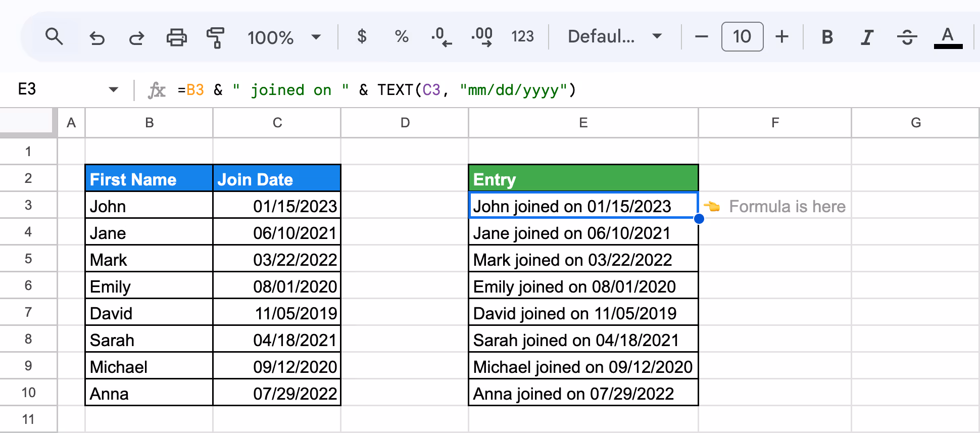This screenshot has width=980, height=433.
Task: Undo the last action
Action: tap(96, 37)
